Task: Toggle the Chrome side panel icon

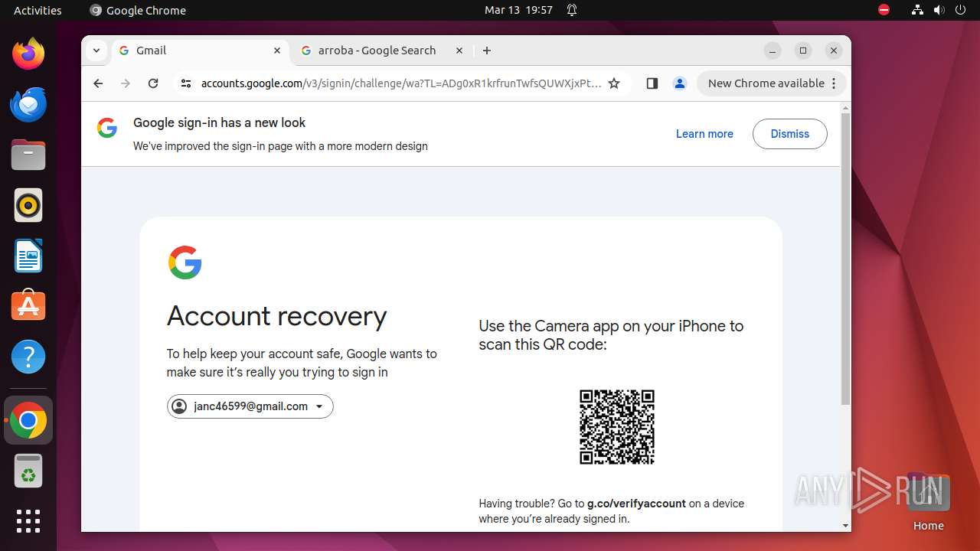Action: tap(652, 83)
